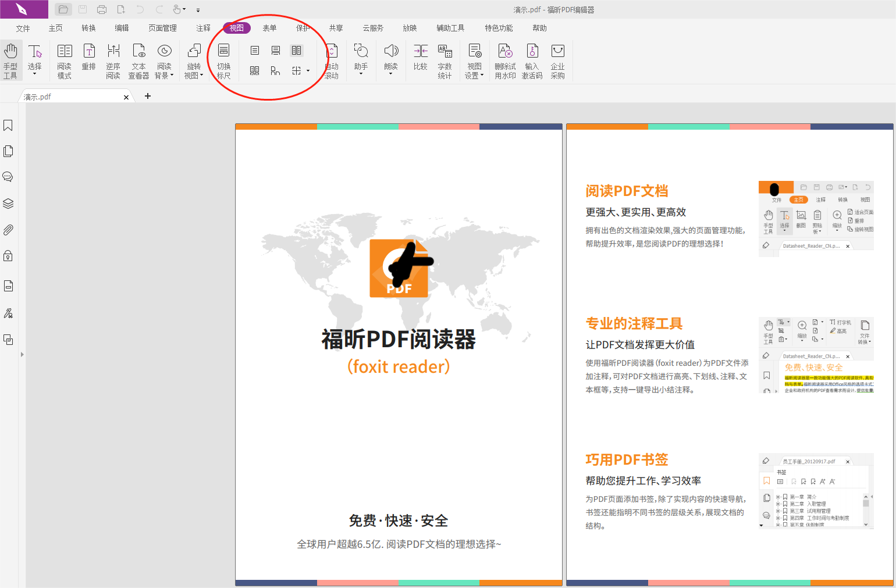Select the Hand tool
The height and width of the screenshot is (588, 896).
pyautogui.click(x=11, y=60)
